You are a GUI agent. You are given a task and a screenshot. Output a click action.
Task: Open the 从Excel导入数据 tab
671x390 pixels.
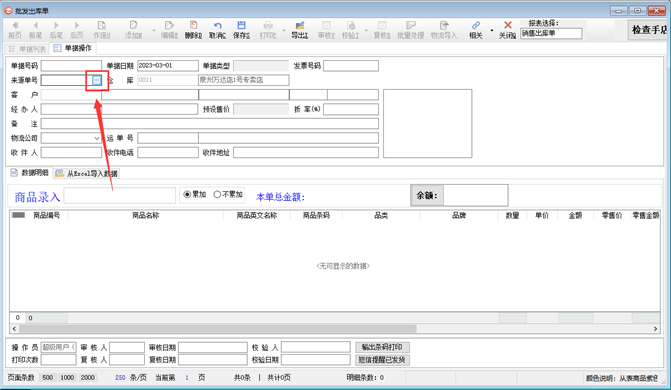click(x=86, y=173)
